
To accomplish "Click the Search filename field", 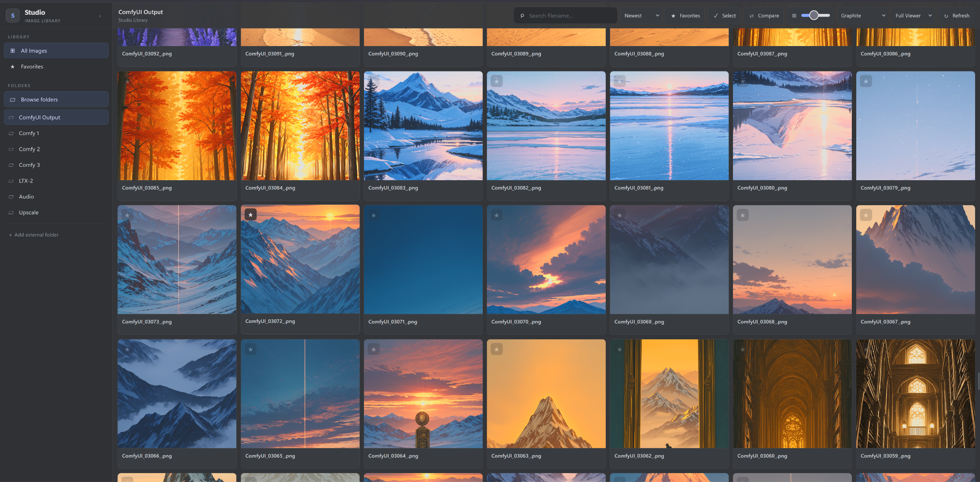I will pos(565,16).
